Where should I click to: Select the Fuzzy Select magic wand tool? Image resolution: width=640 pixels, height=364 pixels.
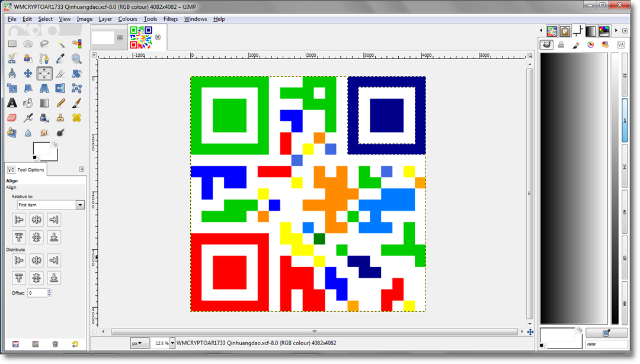click(60, 44)
